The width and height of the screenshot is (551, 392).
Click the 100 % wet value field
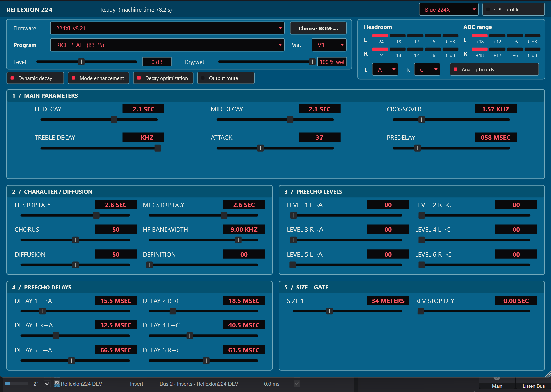332,62
